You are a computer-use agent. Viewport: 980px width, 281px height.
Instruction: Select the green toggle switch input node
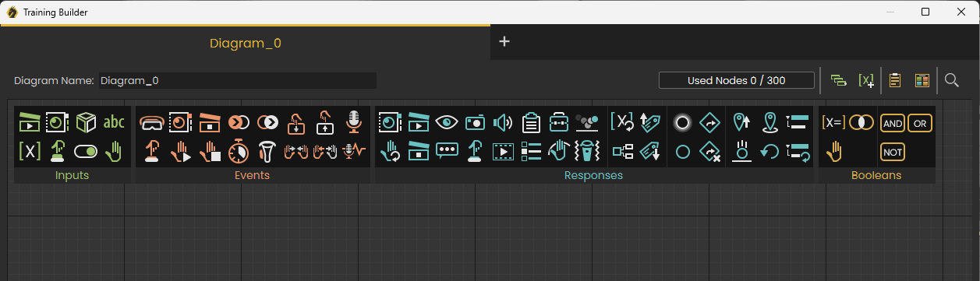coord(86,151)
